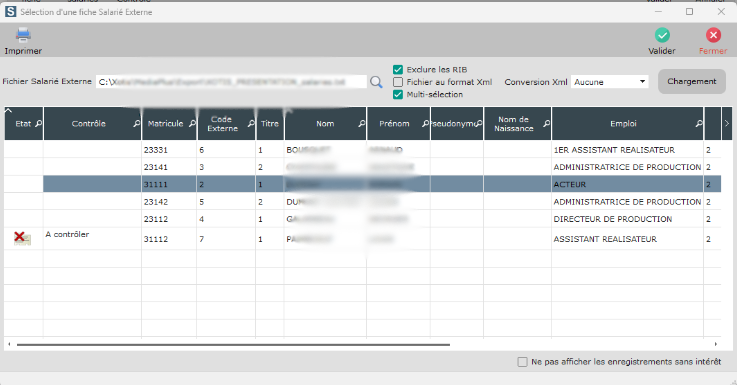This screenshot has width=737, height=385.
Task: Click ADMINISTRATRICE DE PRODUCTION in row 23142
Action: point(627,202)
